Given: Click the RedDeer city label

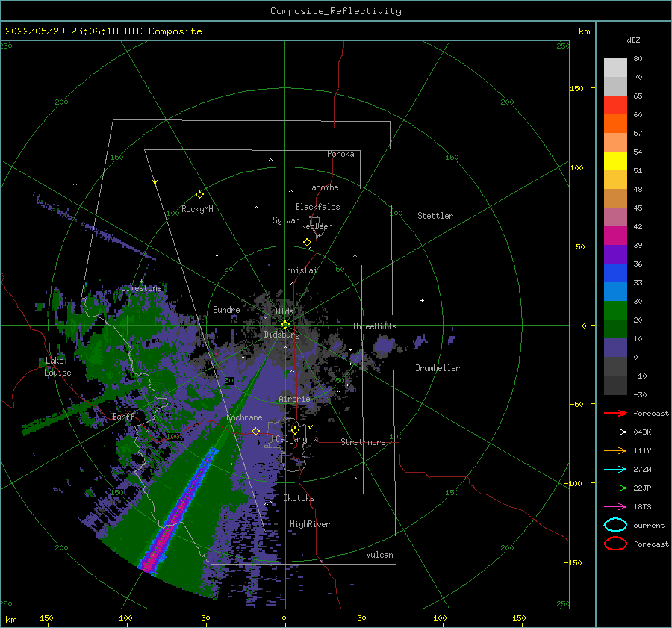Looking at the screenshot, I should 317,226.
